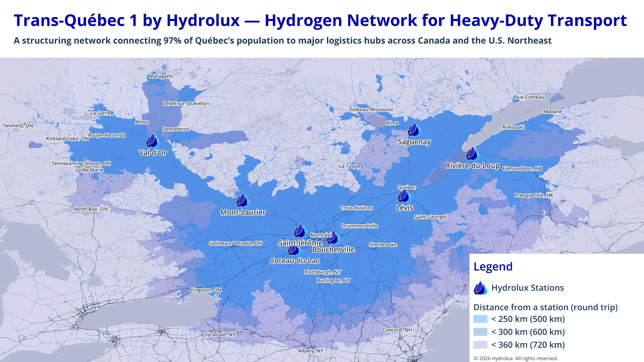The image size is (644, 362).
Task: Click the Albany, NY map label
Action: pos(311,351)
